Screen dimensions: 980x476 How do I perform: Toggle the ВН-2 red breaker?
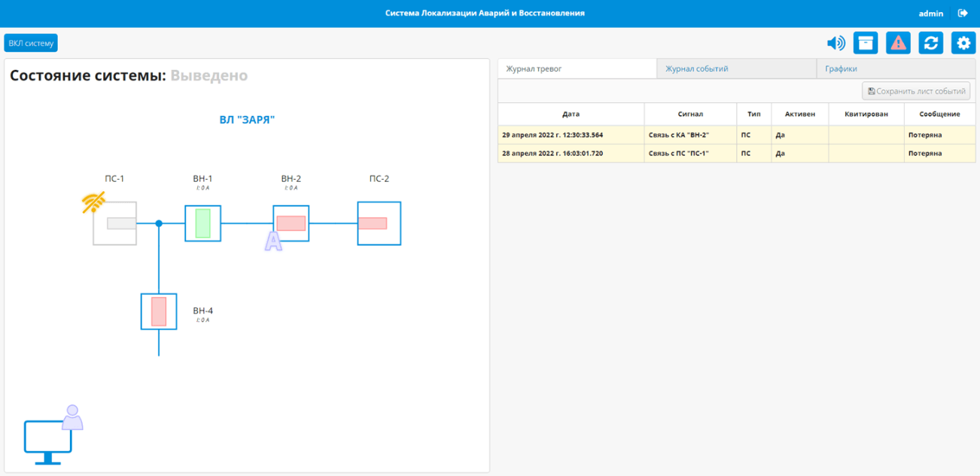pos(291,223)
